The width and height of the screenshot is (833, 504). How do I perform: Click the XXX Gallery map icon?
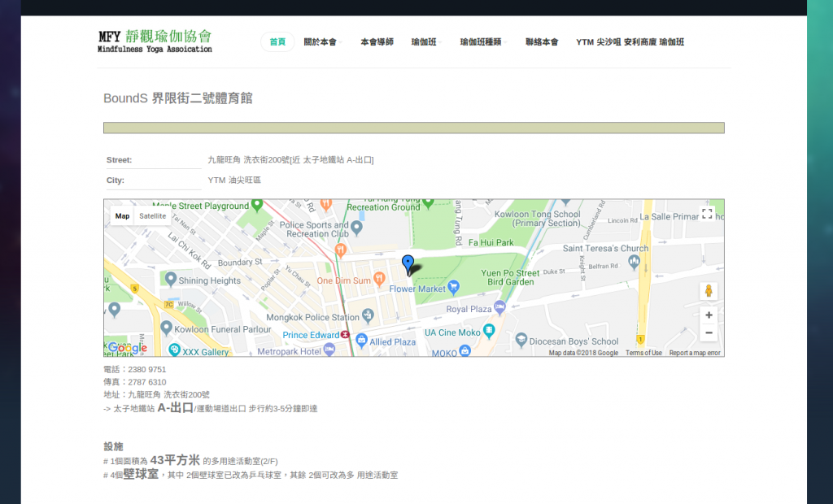(x=174, y=350)
